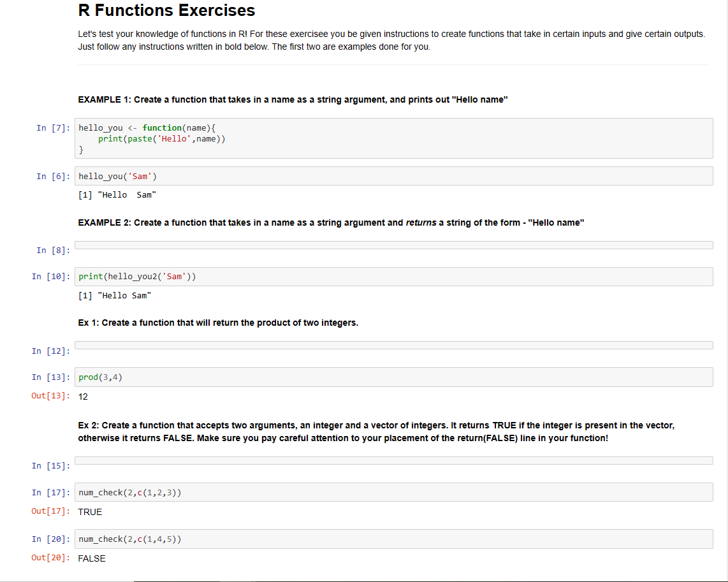Click the TRUE output of Out[17]
Viewport: 728px width, 582px height.
click(90, 512)
